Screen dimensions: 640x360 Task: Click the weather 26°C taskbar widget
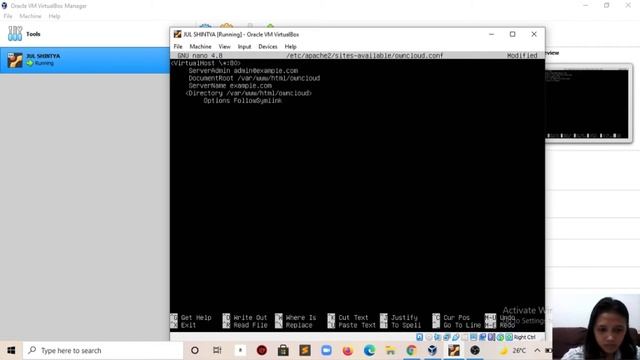(513, 350)
